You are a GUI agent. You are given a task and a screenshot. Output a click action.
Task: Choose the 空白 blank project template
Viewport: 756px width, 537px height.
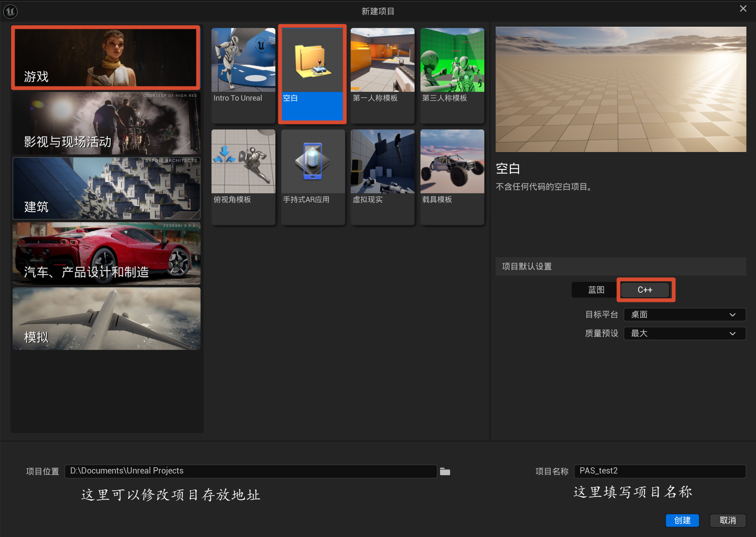coord(312,75)
